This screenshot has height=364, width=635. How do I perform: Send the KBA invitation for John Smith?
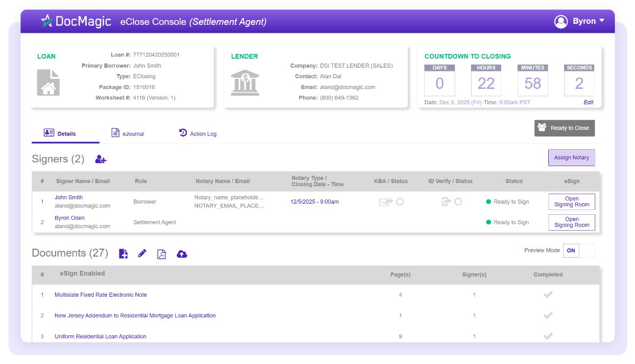385,202
